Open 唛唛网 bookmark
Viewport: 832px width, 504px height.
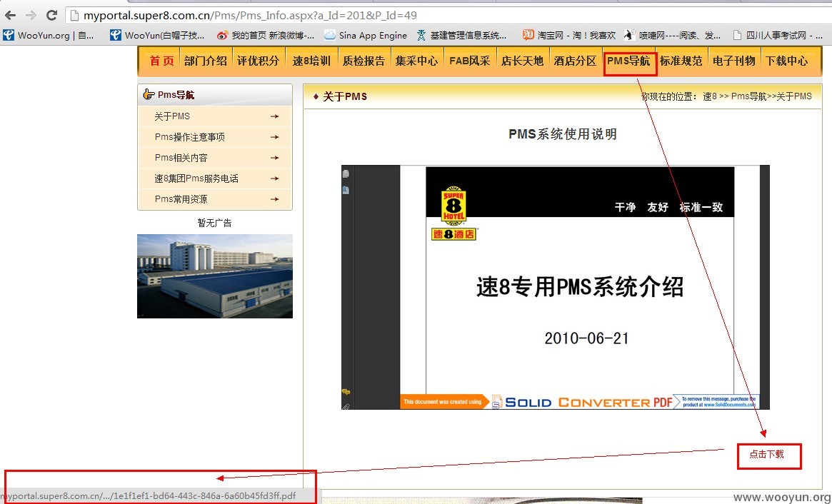point(672,36)
